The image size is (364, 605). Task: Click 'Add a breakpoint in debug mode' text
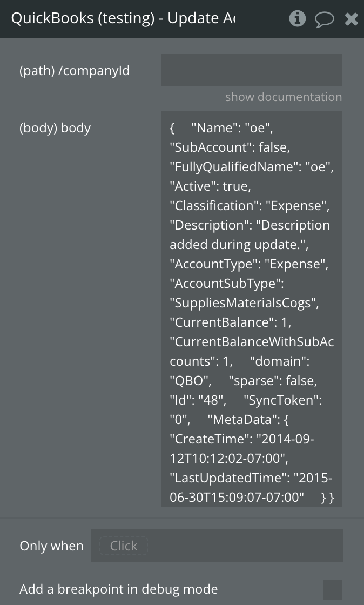pos(118,589)
